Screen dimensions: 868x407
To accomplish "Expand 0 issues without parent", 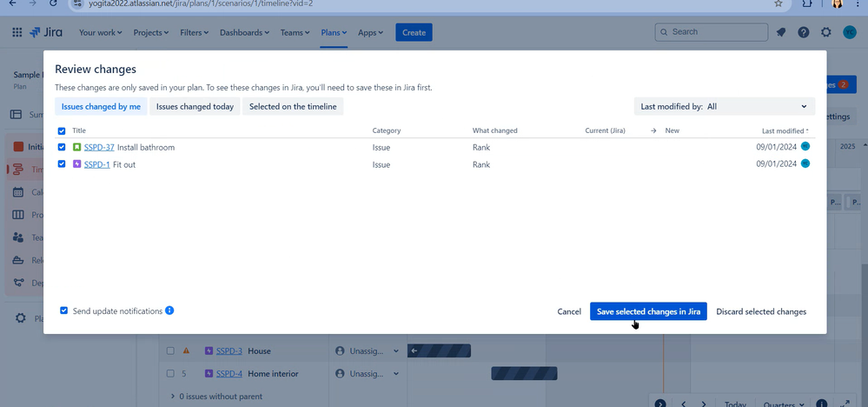I will click(x=173, y=397).
